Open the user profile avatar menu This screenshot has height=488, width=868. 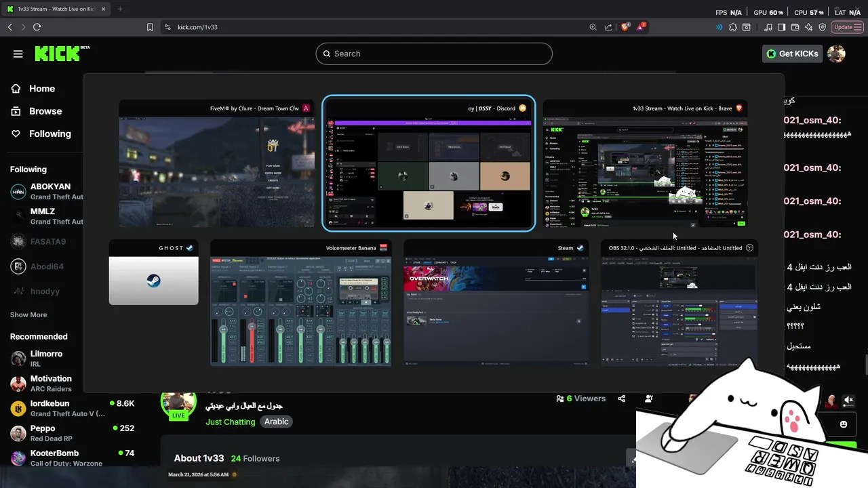(836, 54)
